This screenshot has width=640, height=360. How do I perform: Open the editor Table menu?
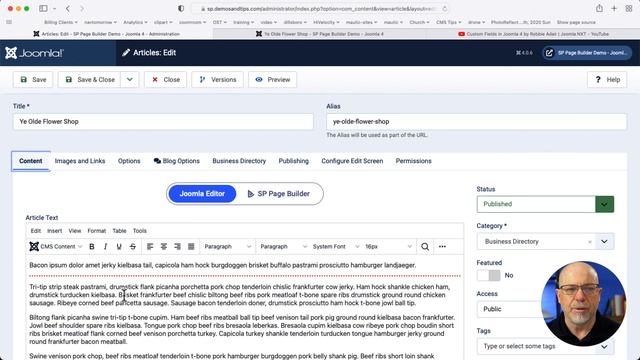click(119, 231)
